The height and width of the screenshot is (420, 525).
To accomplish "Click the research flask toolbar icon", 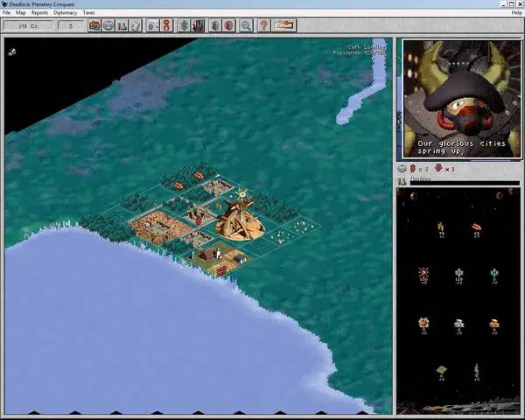I will click(122, 25).
